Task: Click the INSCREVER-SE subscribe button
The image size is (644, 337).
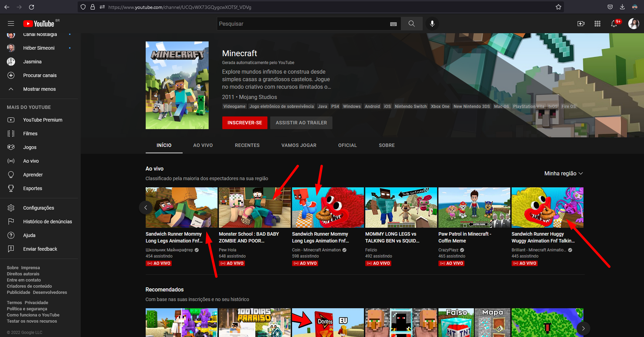Action: click(x=245, y=123)
